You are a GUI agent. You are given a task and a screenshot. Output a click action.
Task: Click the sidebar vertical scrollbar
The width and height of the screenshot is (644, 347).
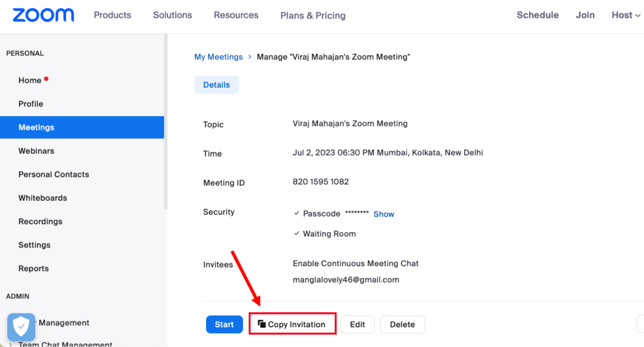166,121
